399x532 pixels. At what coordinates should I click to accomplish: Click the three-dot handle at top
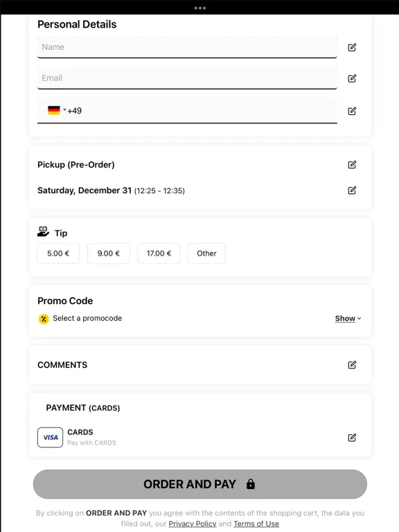(x=199, y=8)
